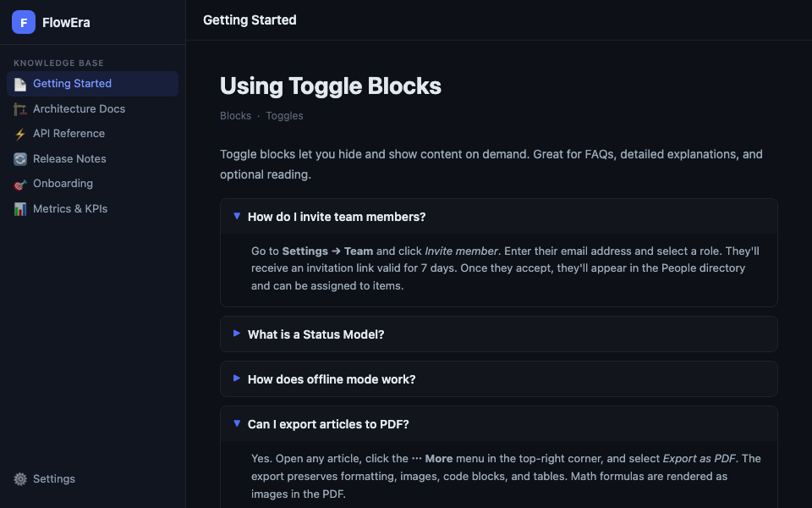Image resolution: width=812 pixels, height=508 pixels.
Task: Click the Architecture Docs crane icon
Action: coord(20,109)
